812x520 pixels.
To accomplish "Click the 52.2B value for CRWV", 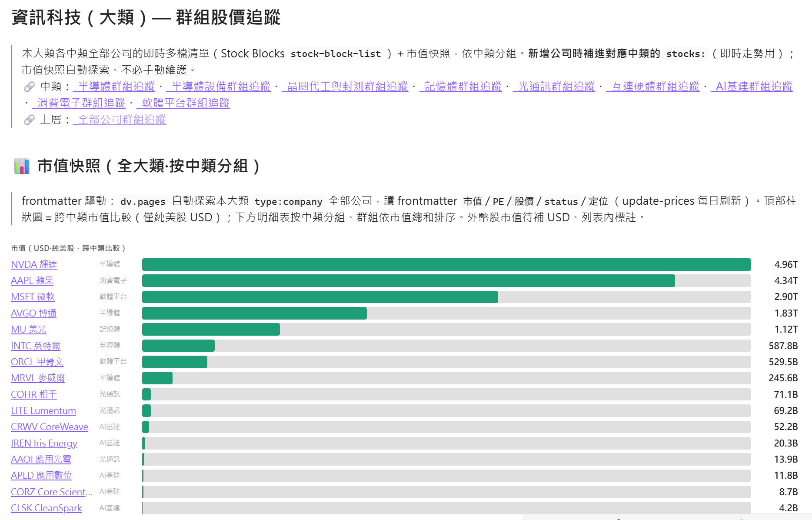I will [x=786, y=427].
